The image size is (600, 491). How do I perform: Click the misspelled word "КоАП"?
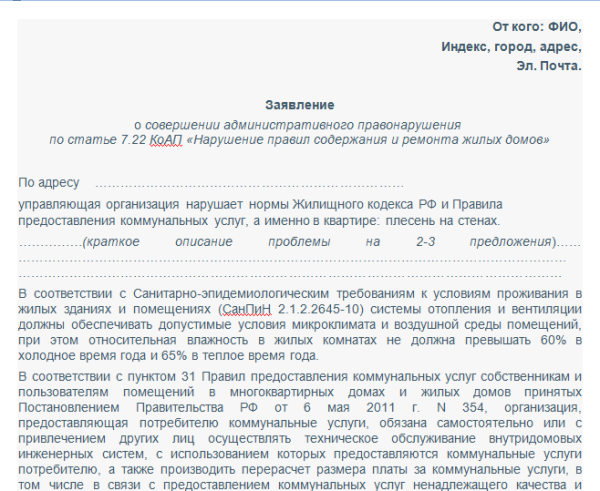click(166, 140)
